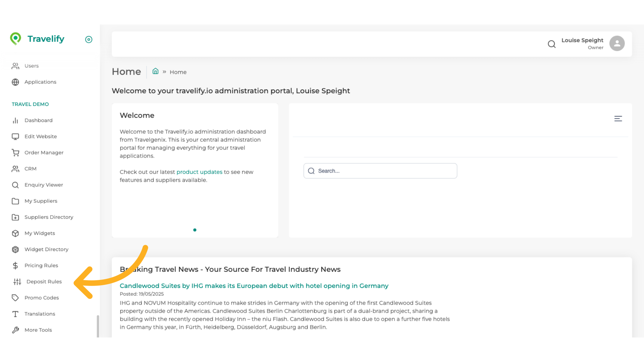644x362 pixels.
Task: Click into the Search input field
Action: [386, 171]
